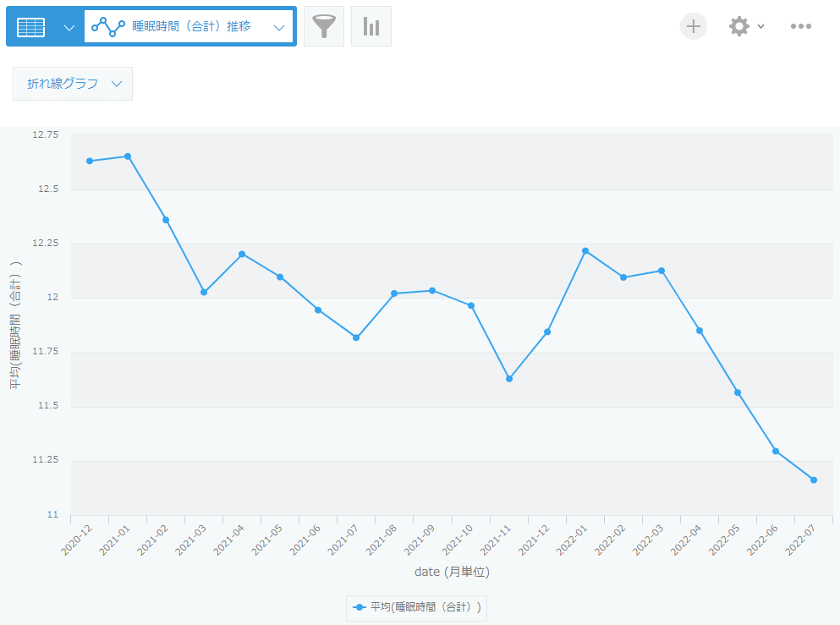The width and height of the screenshot is (840, 625).
Task: Open the filter funnel icon
Action: coord(324,26)
